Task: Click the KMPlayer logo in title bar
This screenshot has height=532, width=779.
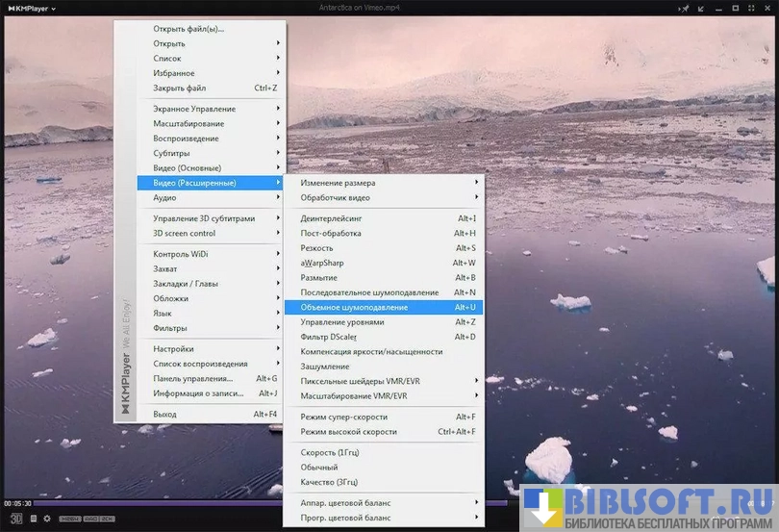Action: pyautogui.click(x=29, y=9)
